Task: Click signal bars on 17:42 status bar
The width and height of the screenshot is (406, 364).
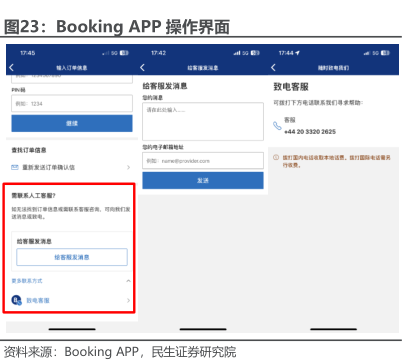Action: click(237, 53)
